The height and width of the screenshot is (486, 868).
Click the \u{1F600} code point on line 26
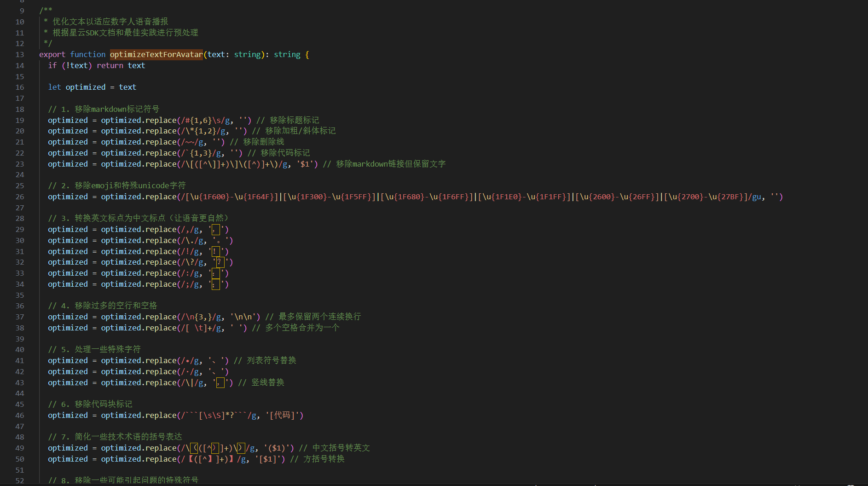click(210, 197)
